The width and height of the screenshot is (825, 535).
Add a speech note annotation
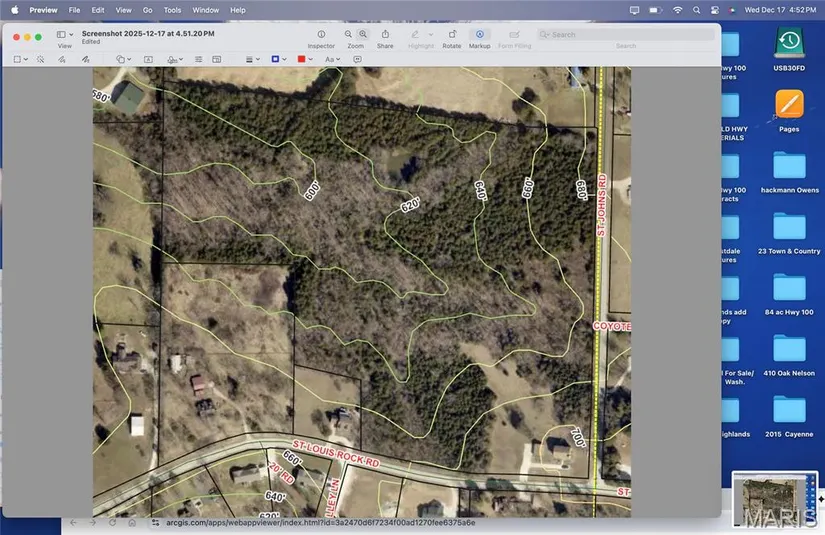point(357,60)
